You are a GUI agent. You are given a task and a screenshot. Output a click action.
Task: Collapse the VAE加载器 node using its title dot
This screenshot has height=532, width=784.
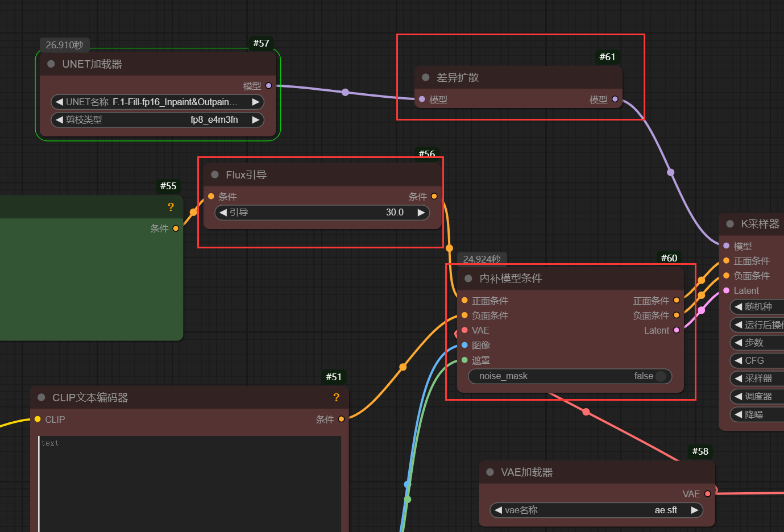[x=490, y=472]
